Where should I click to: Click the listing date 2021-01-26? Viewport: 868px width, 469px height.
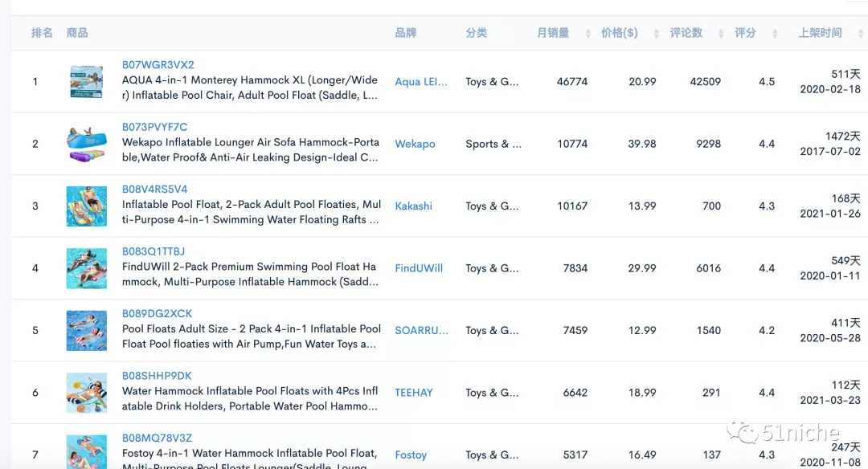click(x=829, y=214)
